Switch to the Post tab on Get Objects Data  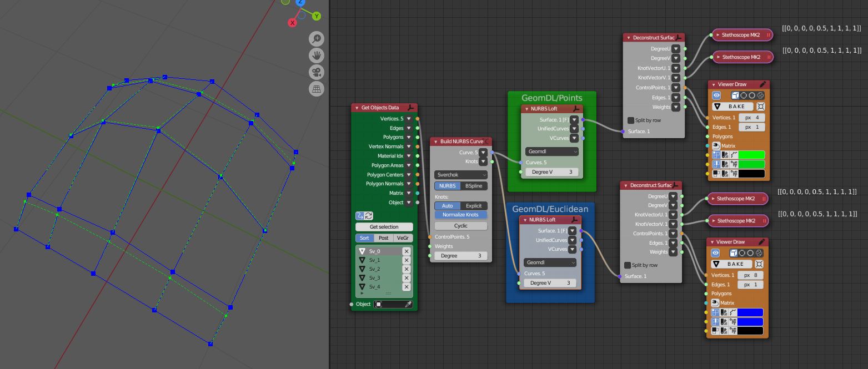(384, 238)
